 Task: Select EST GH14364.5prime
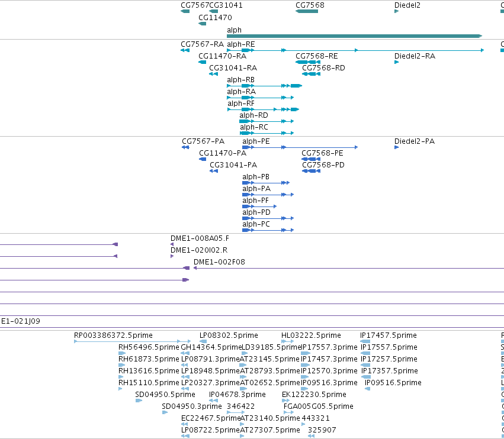coord(185,353)
